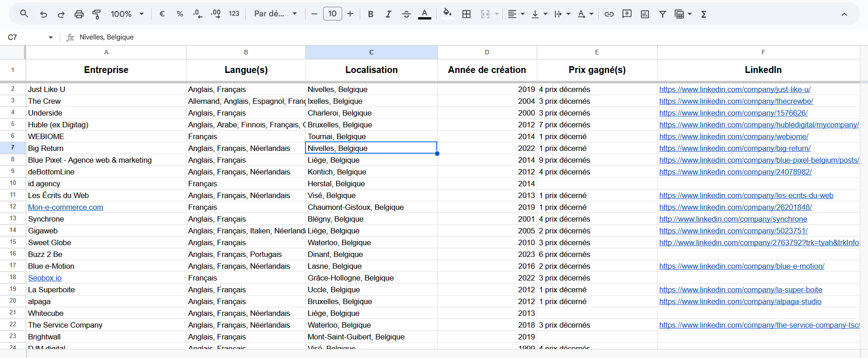Click the redo arrow icon
868x358 pixels.
coord(61,14)
